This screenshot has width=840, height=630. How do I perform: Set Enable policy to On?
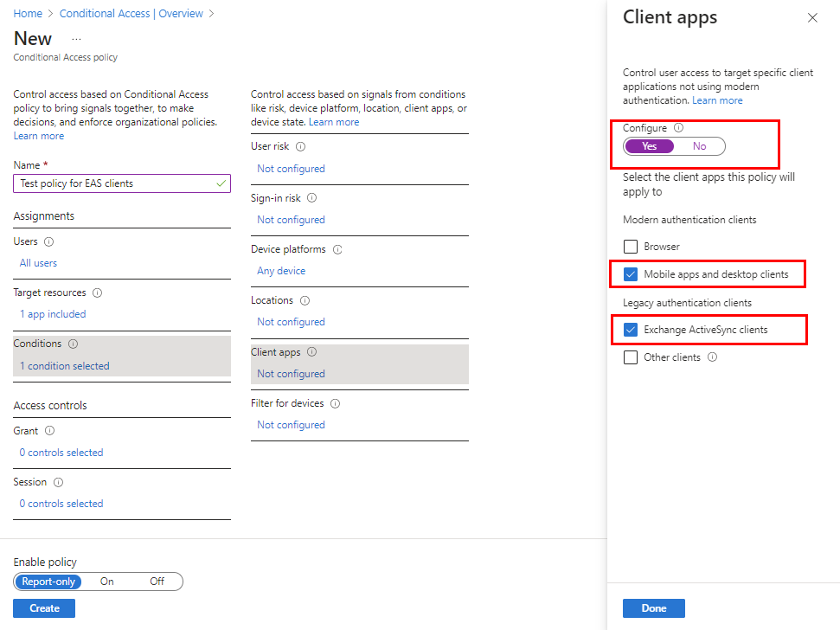coord(106,582)
